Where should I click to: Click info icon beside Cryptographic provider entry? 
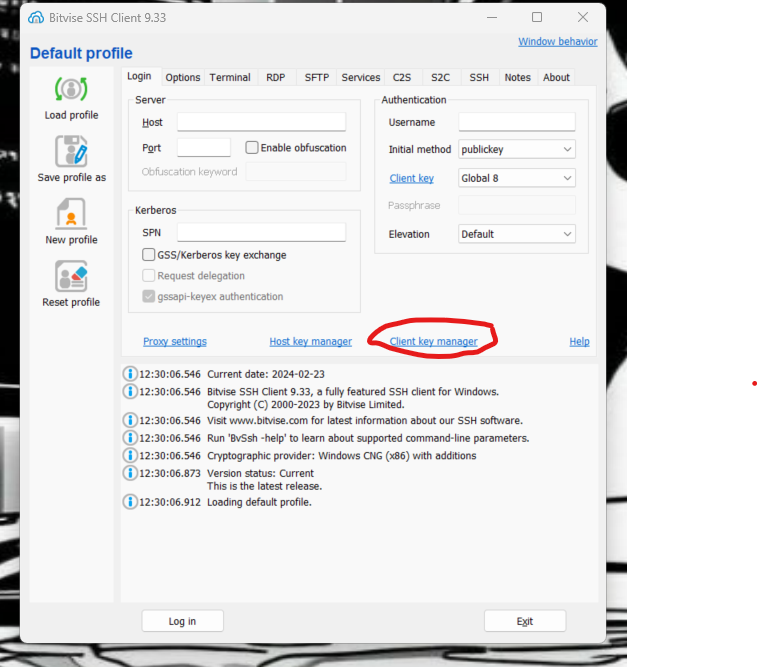(x=129, y=456)
